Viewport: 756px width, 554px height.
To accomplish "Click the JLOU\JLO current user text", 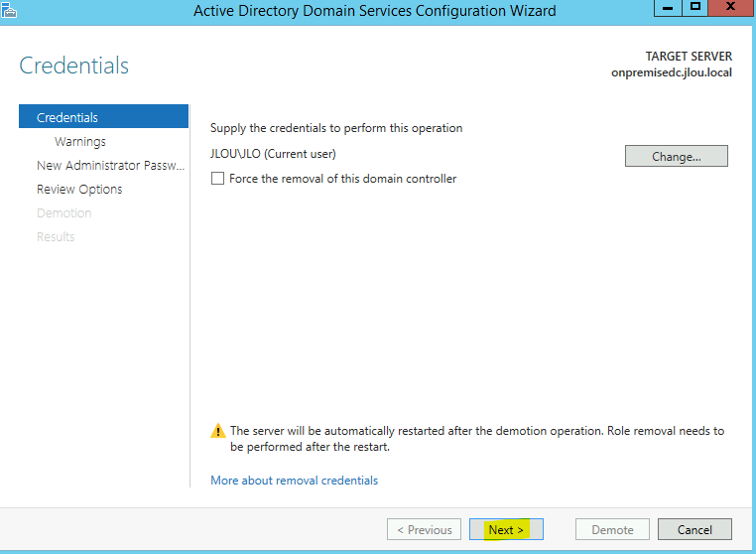I will click(273, 154).
